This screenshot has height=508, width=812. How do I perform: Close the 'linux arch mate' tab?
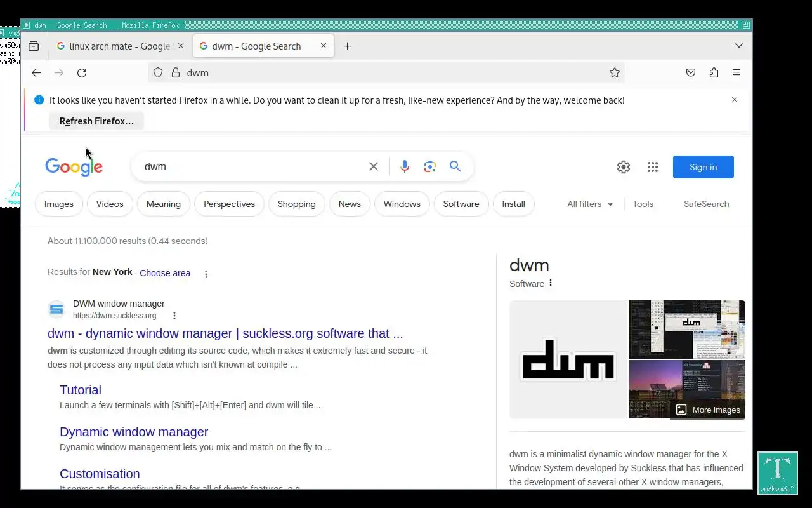tap(181, 46)
